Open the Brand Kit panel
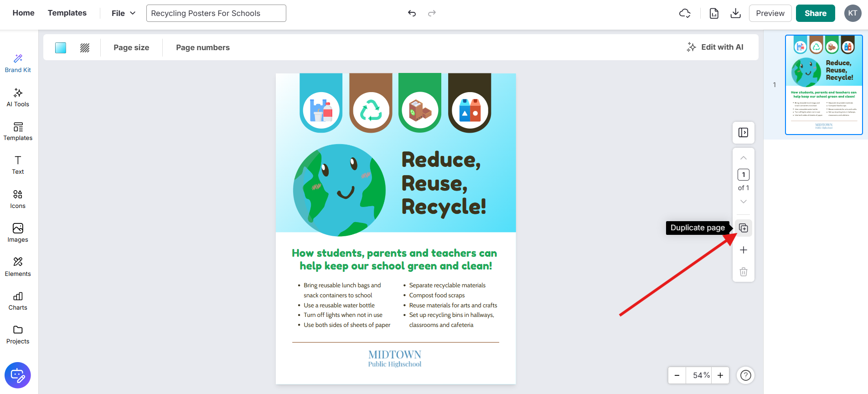This screenshot has width=868, height=394. (x=18, y=63)
